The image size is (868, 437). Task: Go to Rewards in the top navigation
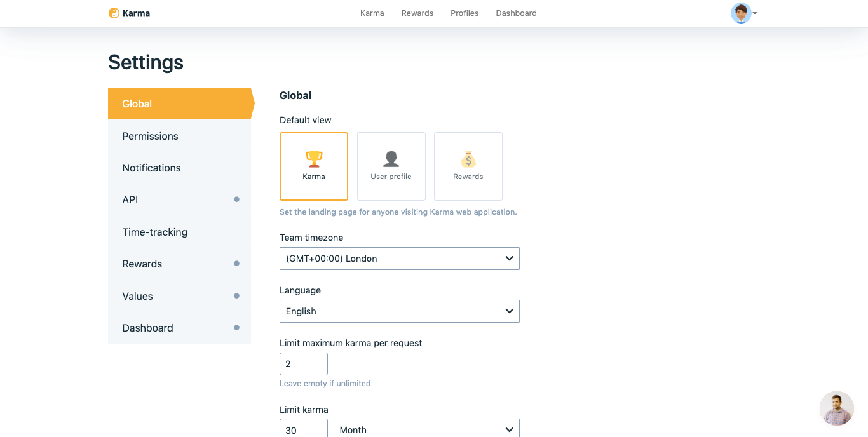pyautogui.click(x=417, y=13)
